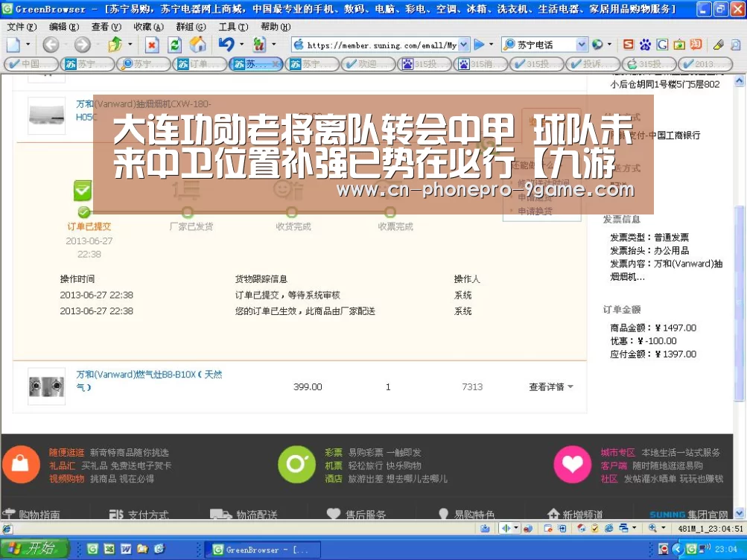The width and height of the screenshot is (747, 560).
Task: Open the folder icon in quick launch
Action: pos(142,549)
